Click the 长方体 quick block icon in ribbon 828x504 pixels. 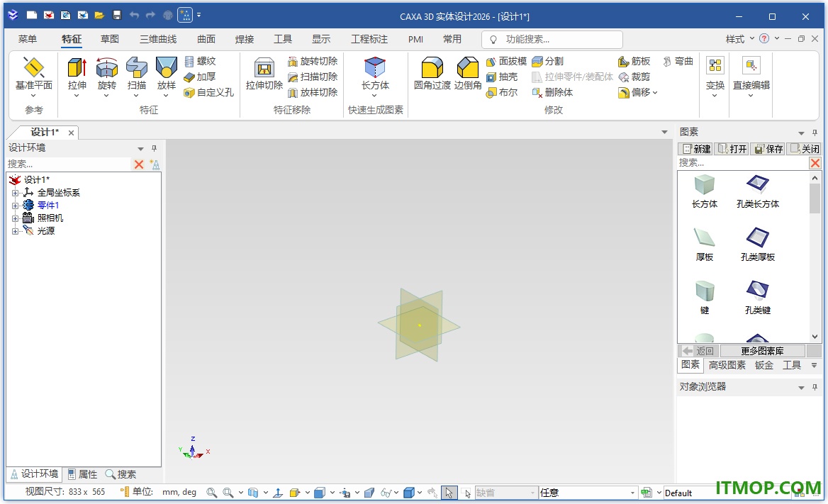tap(375, 77)
